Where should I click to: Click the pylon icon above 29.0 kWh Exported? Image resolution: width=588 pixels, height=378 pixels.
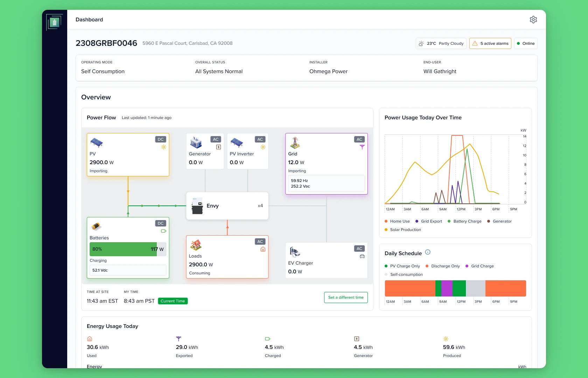[x=178, y=339]
